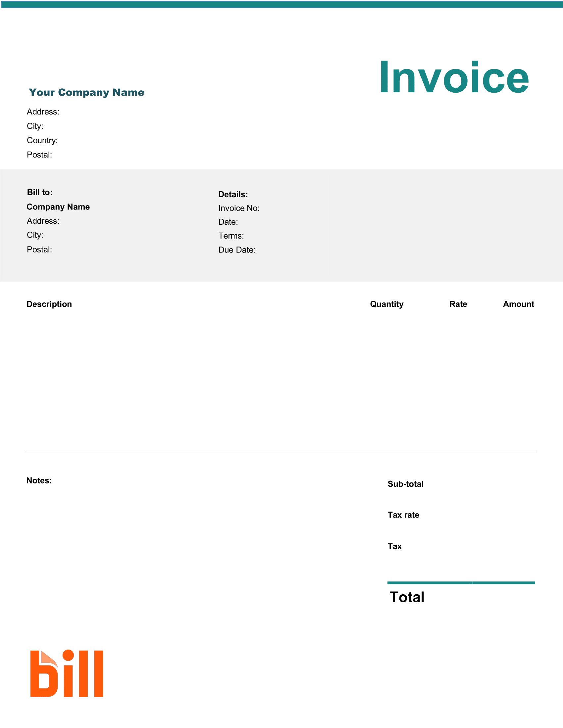The image size is (563, 728).
Task: Click the Invoice No field
Action: tap(239, 208)
